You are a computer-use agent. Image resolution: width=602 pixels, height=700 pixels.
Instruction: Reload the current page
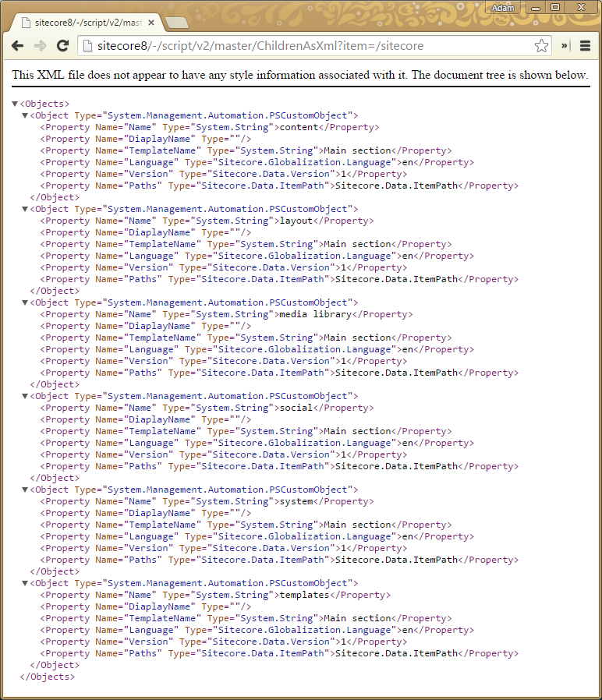(x=63, y=46)
